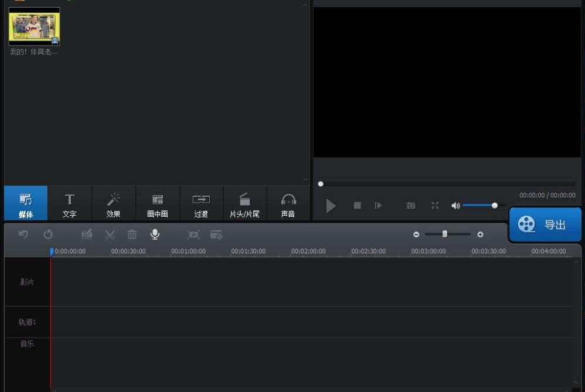Click the edit clip pencil icon
This screenshot has width=585, height=392.
pyautogui.click(x=87, y=234)
